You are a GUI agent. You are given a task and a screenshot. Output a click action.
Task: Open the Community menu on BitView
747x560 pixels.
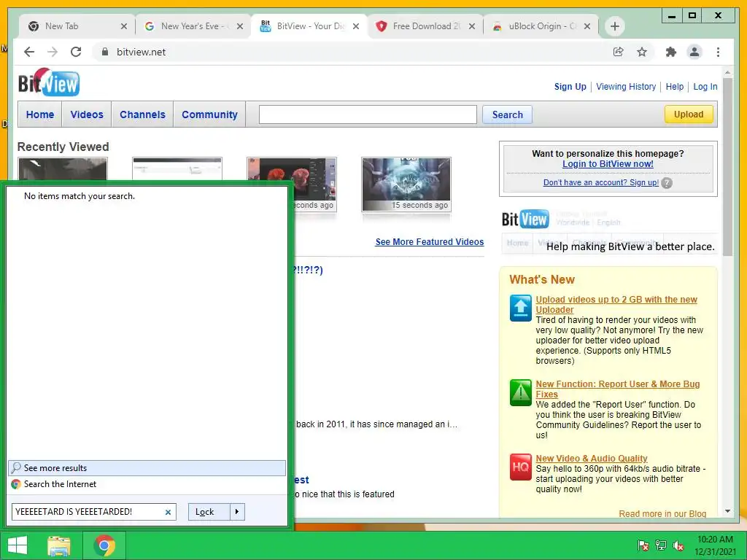pos(209,114)
